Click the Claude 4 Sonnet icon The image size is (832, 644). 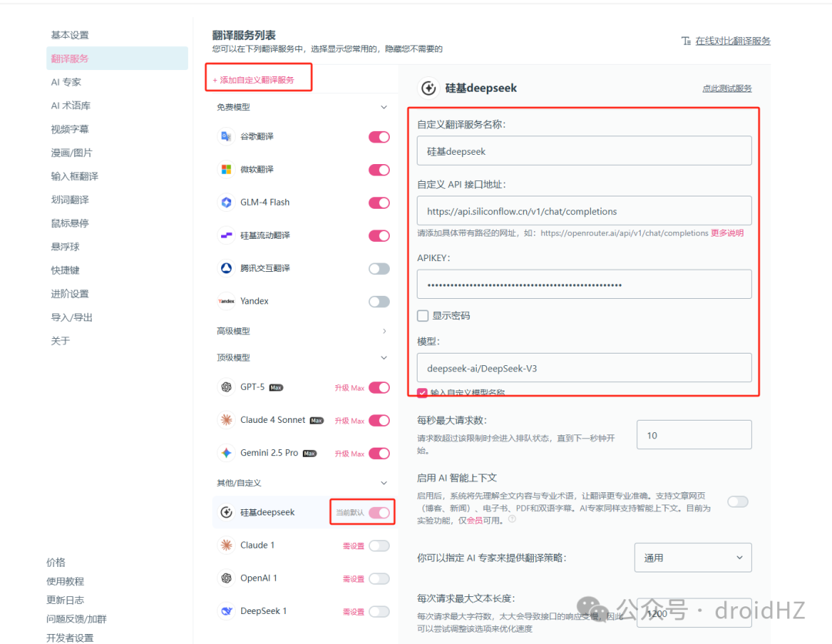(226, 420)
